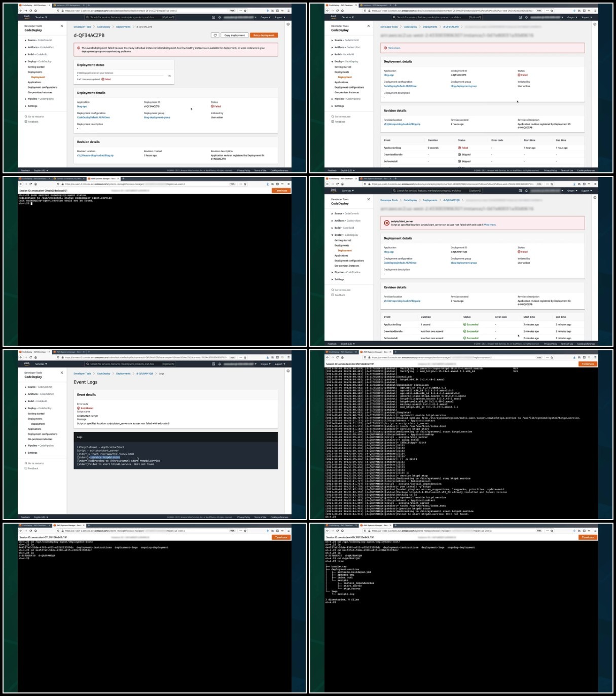Select ScriptFailed error code text on Event Logs page
Screen dimensions: 616x696
point(87,408)
